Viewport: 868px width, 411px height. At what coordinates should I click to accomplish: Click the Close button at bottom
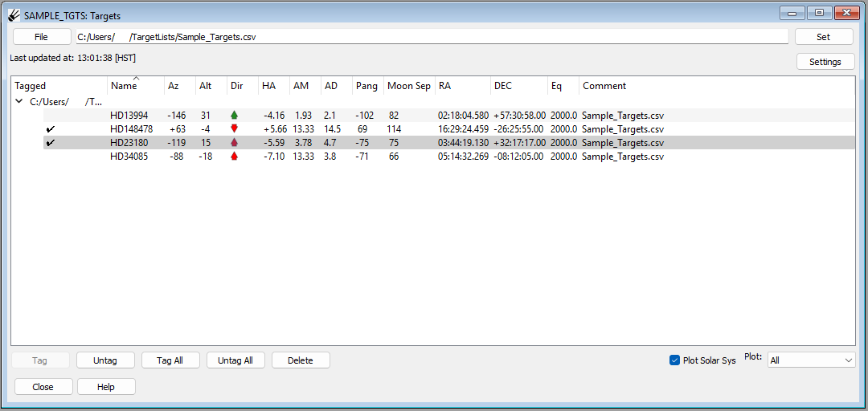[43, 387]
